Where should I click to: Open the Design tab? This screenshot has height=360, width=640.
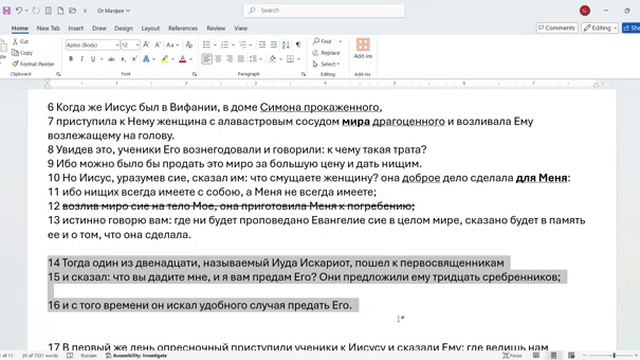tap(124, 28)
